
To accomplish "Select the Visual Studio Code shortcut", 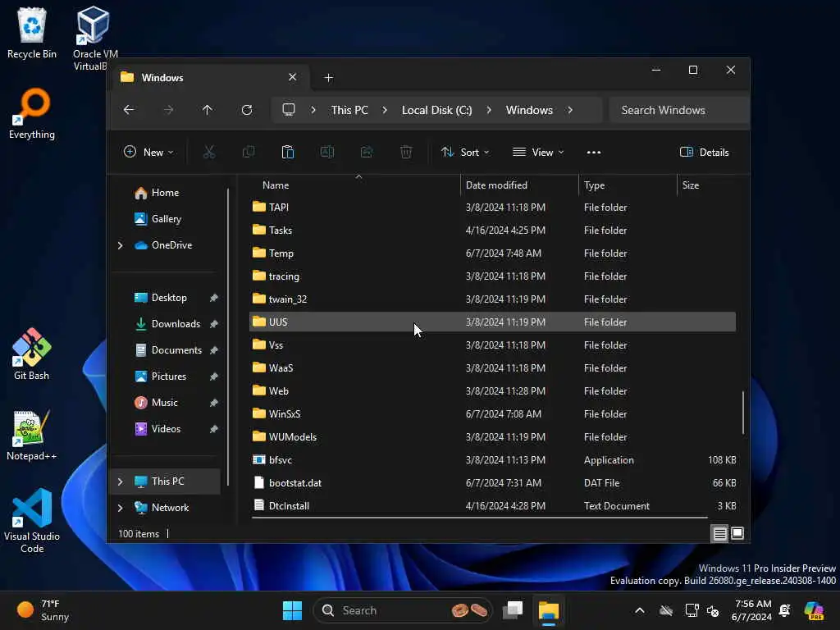I will coord(32,521).
